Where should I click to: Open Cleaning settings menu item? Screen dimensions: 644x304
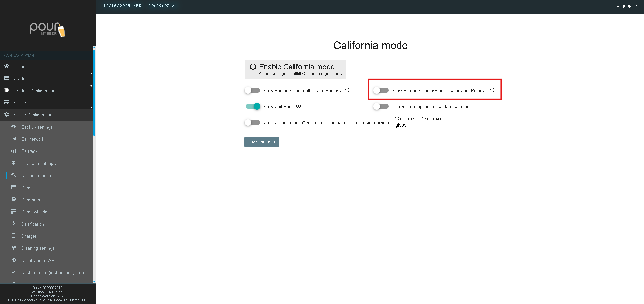[38, 248]
